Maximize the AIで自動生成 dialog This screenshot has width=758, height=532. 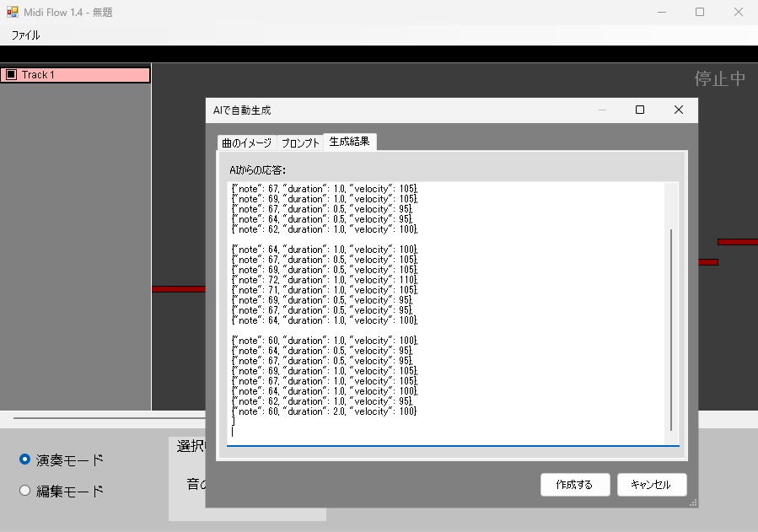click(x=640, y=110)
